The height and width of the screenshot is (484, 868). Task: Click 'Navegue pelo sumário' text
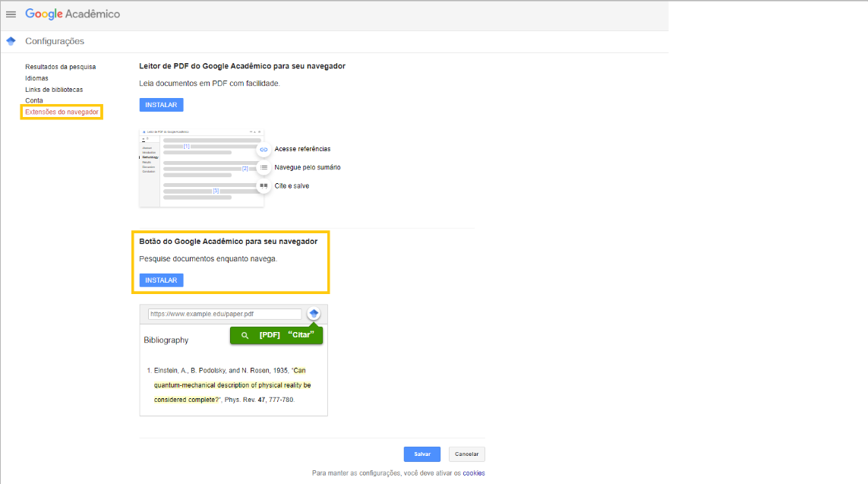click(308, 167)
